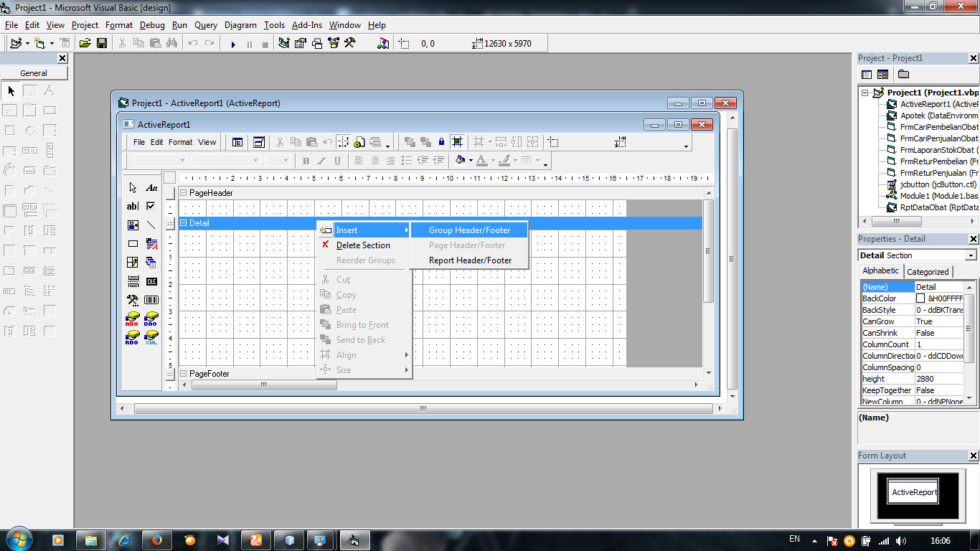Click Delete Section in the context menu
This screenshot has height=551, width=980.
click(364, 245)
